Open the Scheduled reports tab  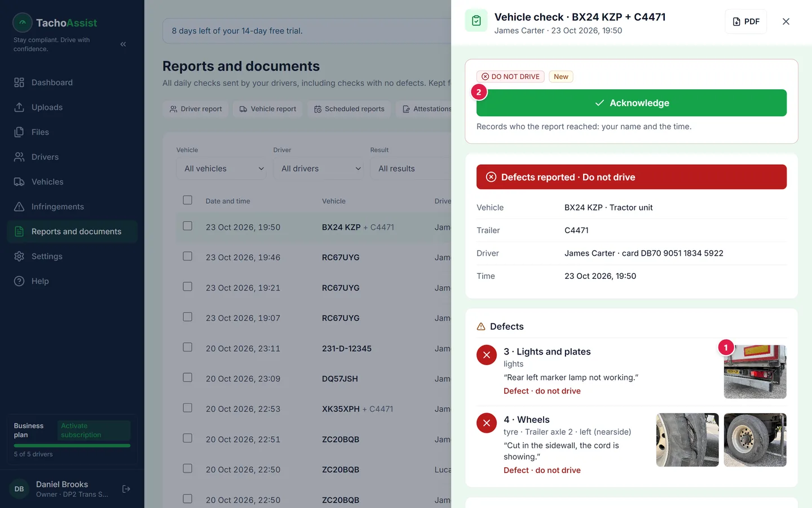[349, 109]
